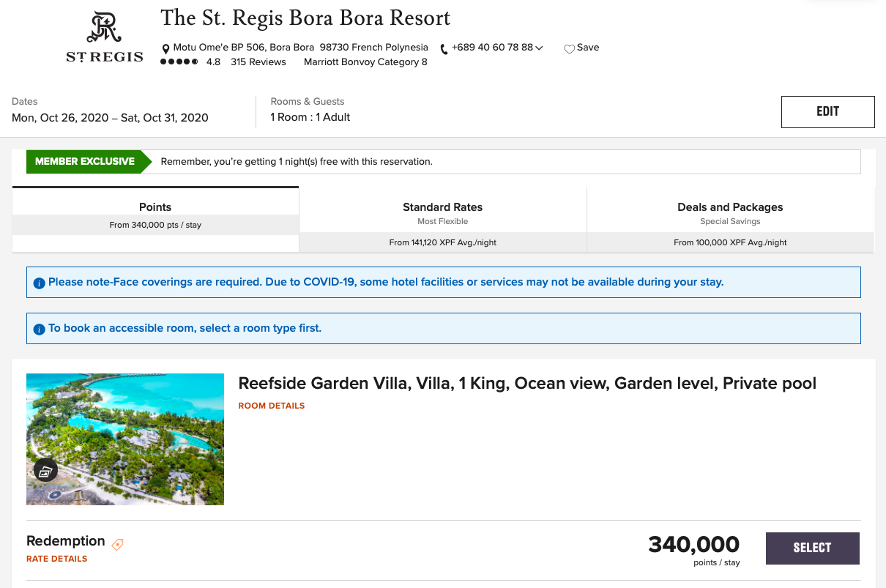Image resolution: width=886 pixels, height=588 pixels.
Task: Click the Redemption rate tag icon
Action: (x=117, y=544)
